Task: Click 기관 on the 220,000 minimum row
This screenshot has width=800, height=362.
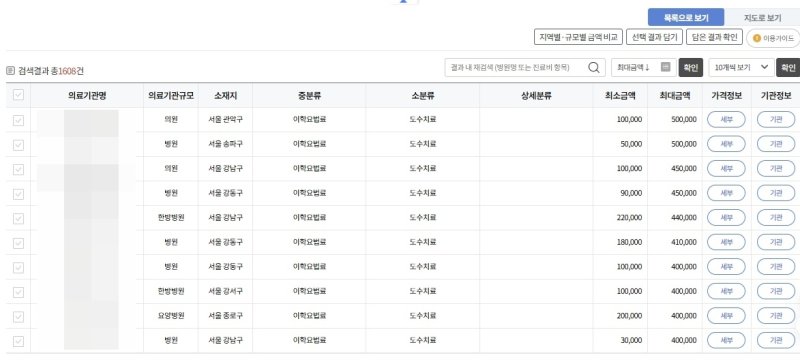Action: tap(776, 218)
